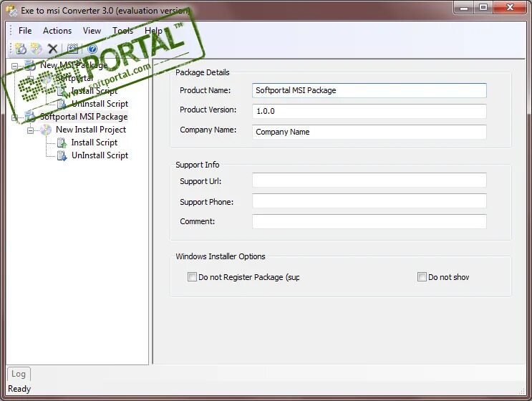Toggle the 'Do not show' checkbox
Screen dimensions: 532x401
pos(422,277)
